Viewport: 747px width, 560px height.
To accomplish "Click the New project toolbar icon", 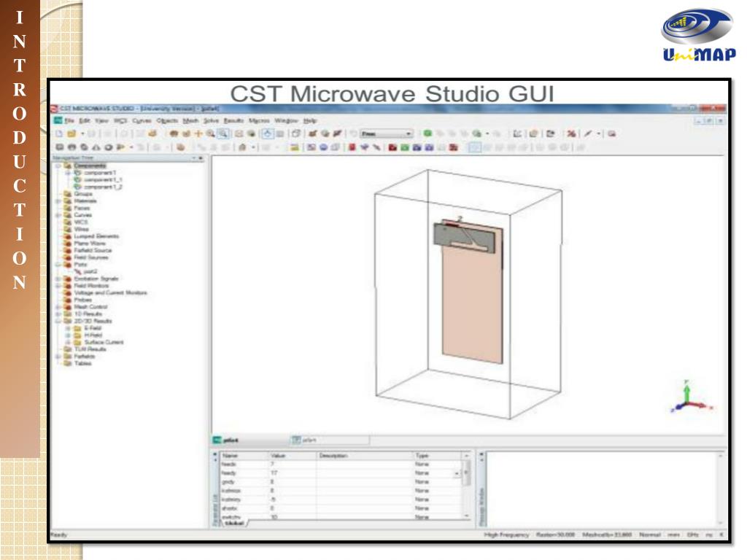I will coord(60,134).
